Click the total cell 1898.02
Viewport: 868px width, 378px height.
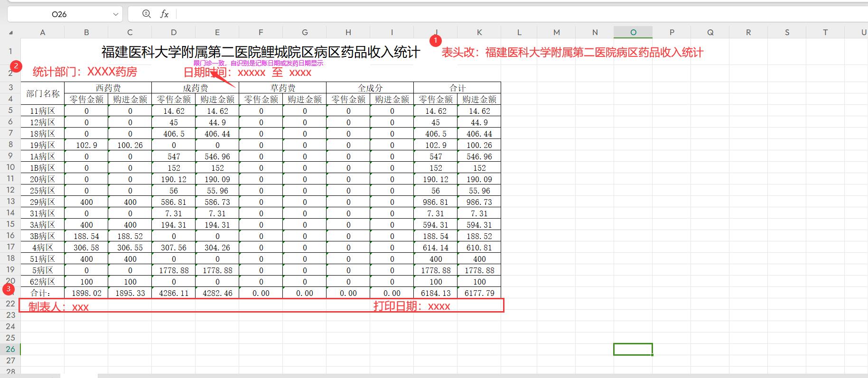click(86, 293)
